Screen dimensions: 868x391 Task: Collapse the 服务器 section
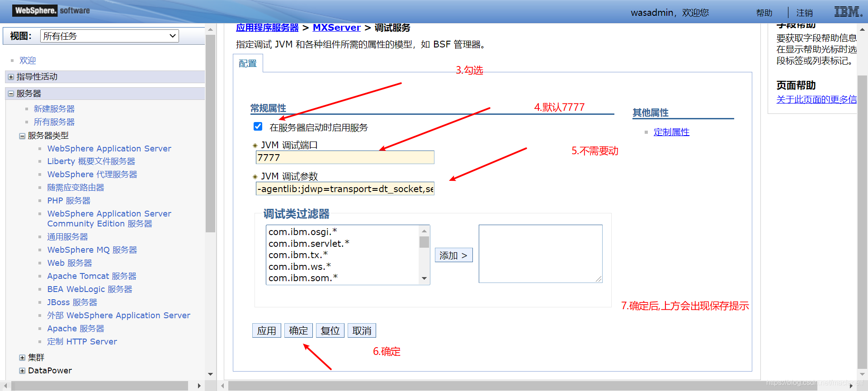[11, 94]
